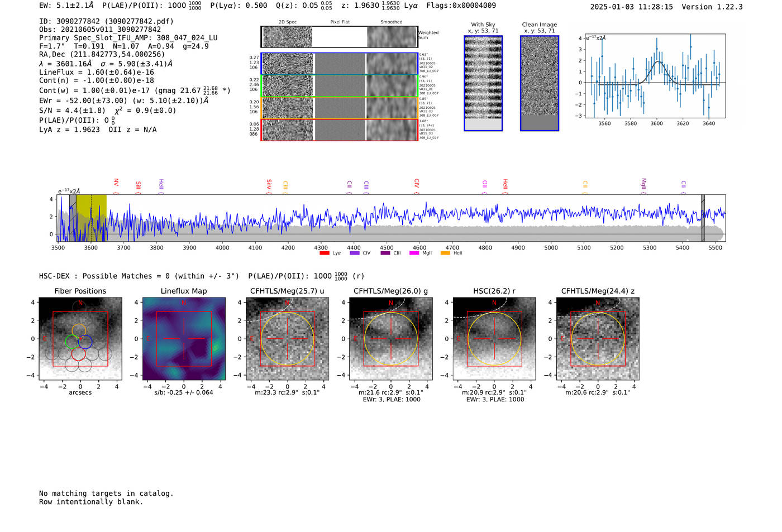This screenshot has height=532, width=782.
Task: Click the yellow highlighted region in spectrum
Action: (91, 218)
